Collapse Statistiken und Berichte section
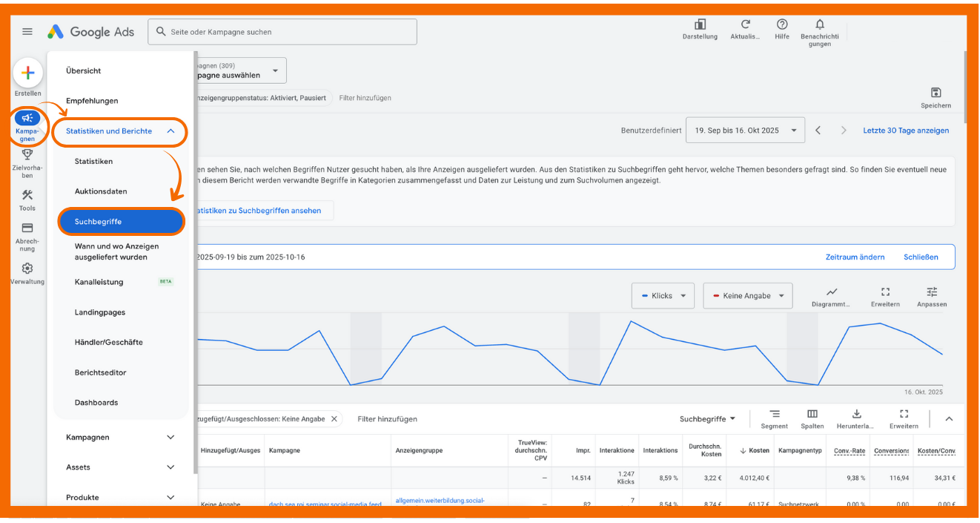This screenshot has height=523, width=980. [170, 131]
